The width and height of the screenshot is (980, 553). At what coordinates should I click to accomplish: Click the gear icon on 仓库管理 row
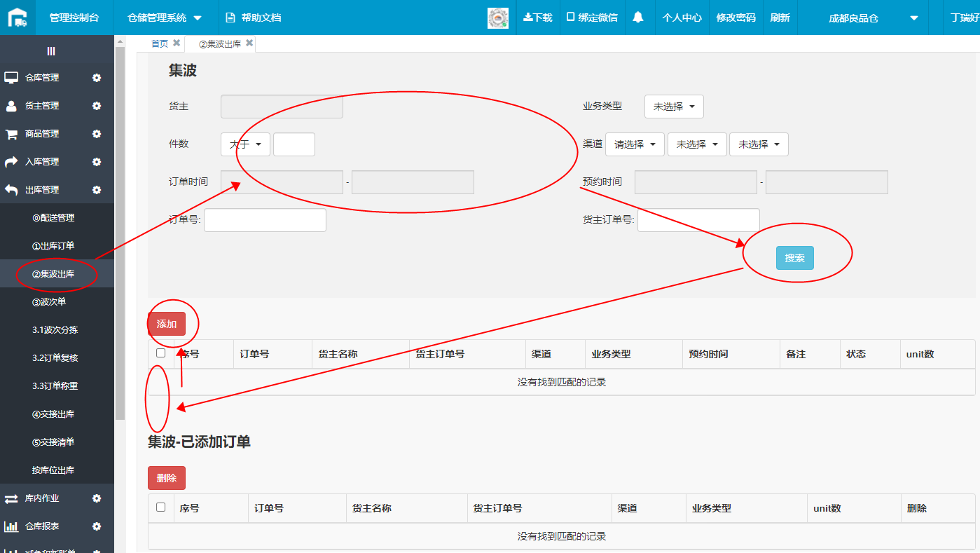(x=97, y=78)
